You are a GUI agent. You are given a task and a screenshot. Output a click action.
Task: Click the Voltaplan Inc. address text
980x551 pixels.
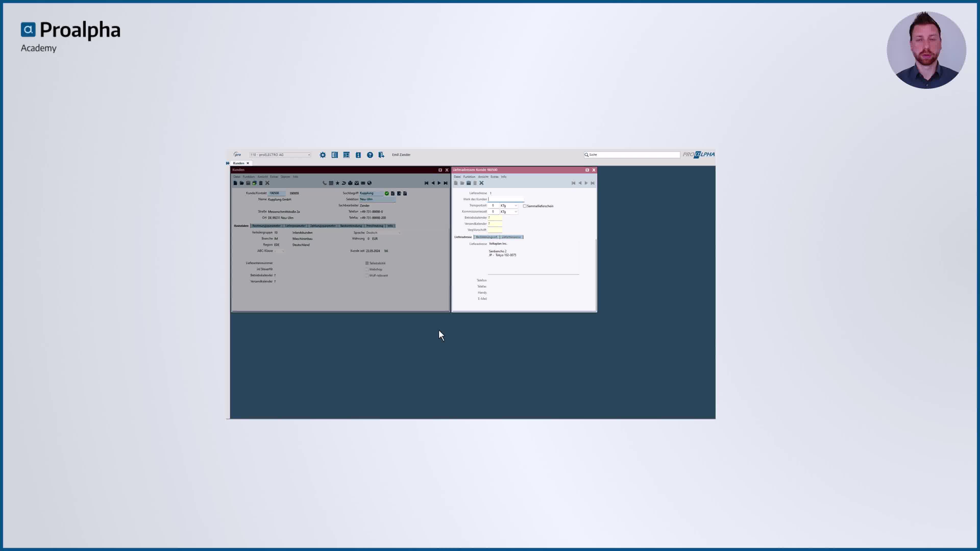point(498,244)
